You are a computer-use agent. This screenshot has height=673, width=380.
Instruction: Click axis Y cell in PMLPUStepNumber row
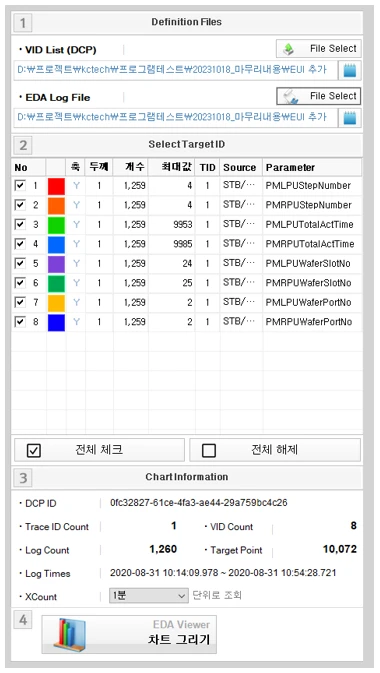pyautogui.click(x=76, y=185)
